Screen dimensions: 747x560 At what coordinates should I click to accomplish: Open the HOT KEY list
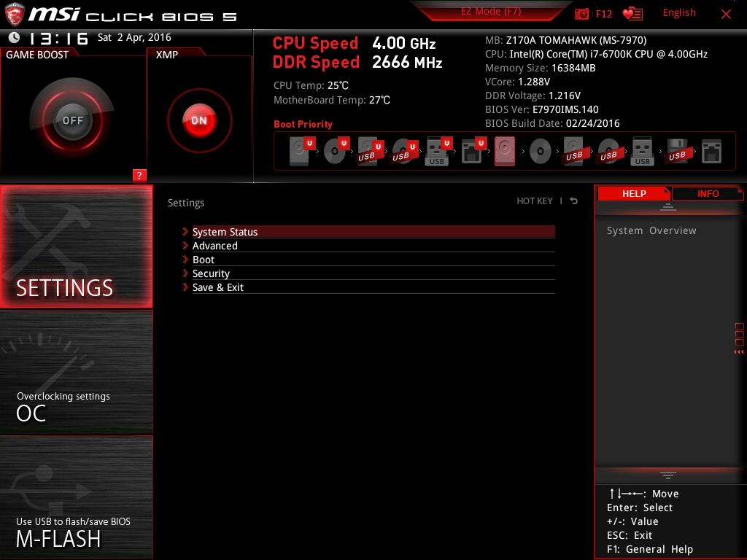pyautogui.click(x=535, y=201)
